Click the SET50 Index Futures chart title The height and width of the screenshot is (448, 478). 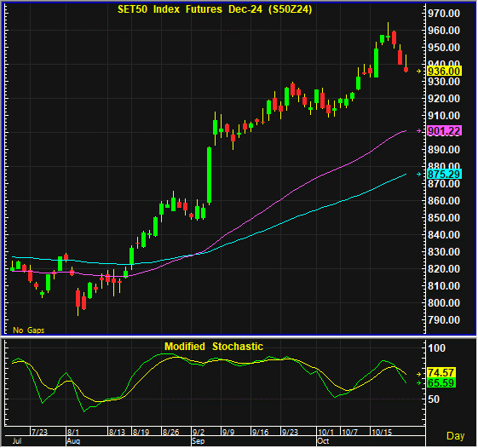(215, 9)
